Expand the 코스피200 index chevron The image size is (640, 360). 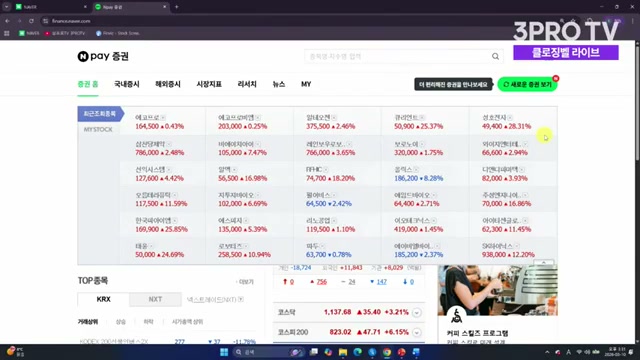pyautogui.click(x=416, y=333)
